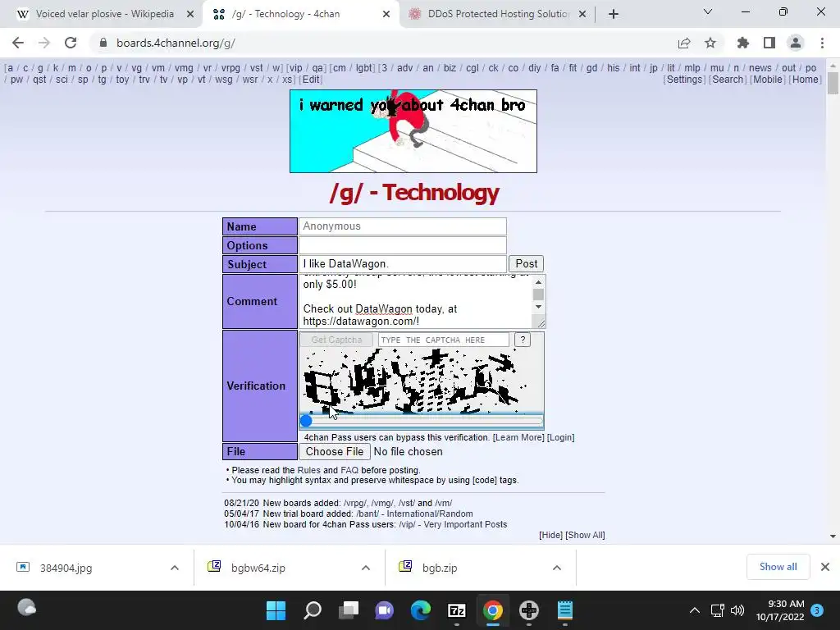Click the Show All announcements link
This screenshot has height=630, width=840.
click(x=585, y=535)
